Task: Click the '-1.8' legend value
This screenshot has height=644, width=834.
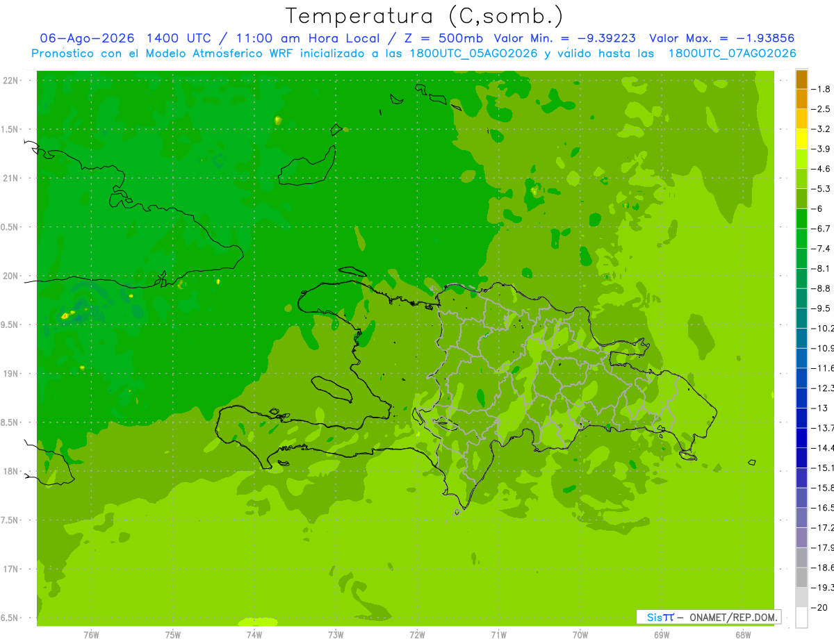Action: [821, 89]
